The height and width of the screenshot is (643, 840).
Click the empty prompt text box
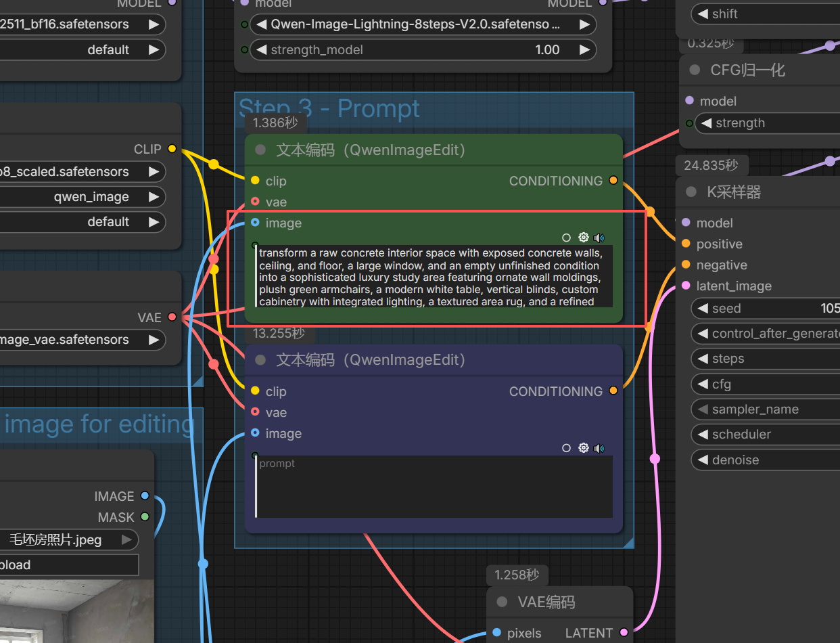(x=434, y=487)
